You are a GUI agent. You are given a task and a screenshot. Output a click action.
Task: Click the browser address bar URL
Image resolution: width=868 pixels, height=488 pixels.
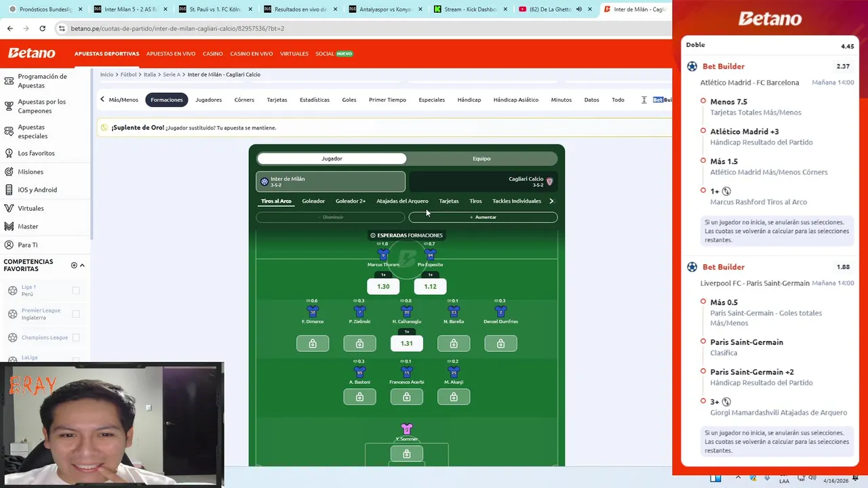coord(178,28)
